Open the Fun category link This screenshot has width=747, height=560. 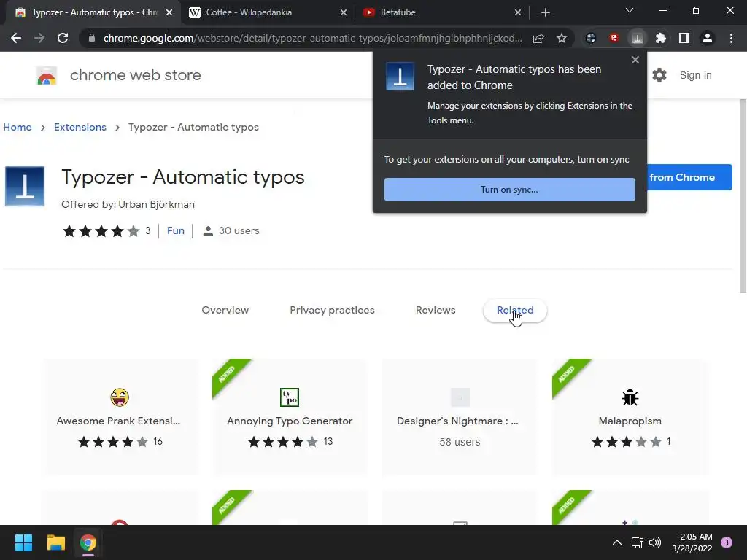(175, 230)
